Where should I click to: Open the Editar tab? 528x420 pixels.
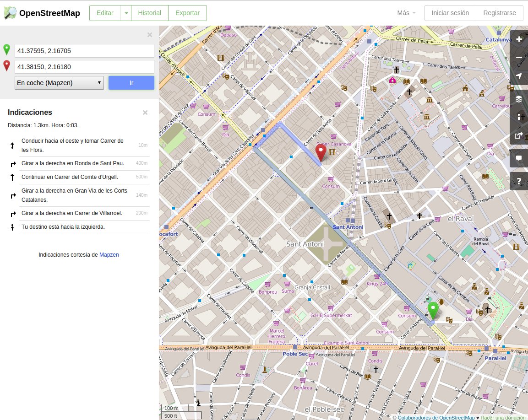105,13
